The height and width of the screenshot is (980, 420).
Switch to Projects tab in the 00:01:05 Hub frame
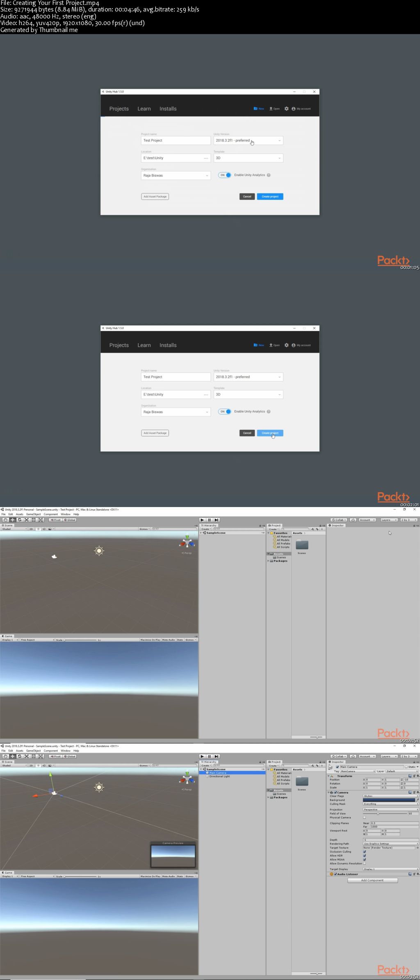pos(119,109)
